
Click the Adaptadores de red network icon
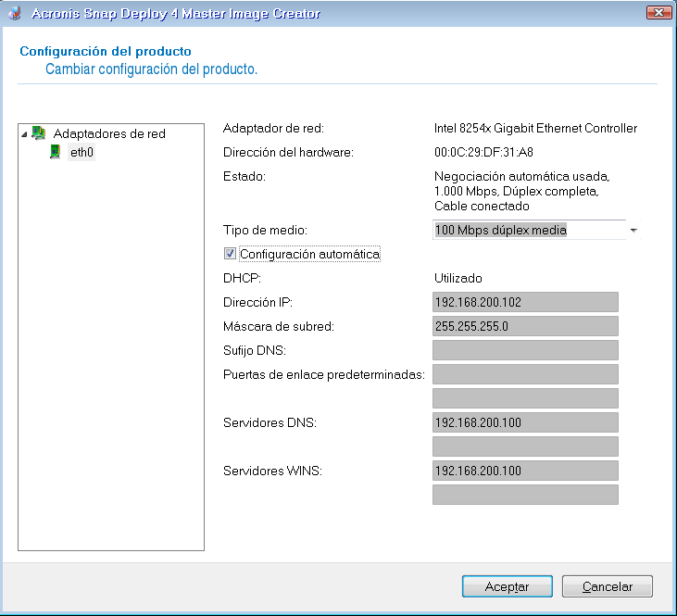39,133
